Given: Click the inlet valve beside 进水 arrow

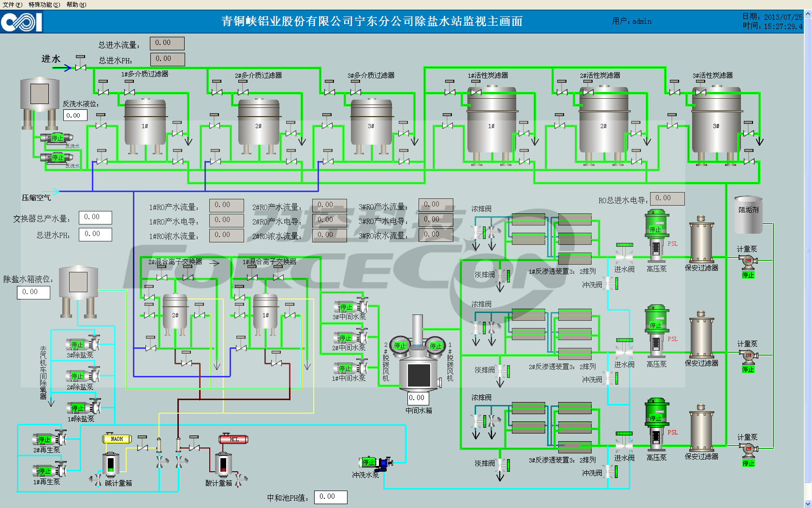Looking at the screenshot, I should pyautogui.click(x=80, y=66).
